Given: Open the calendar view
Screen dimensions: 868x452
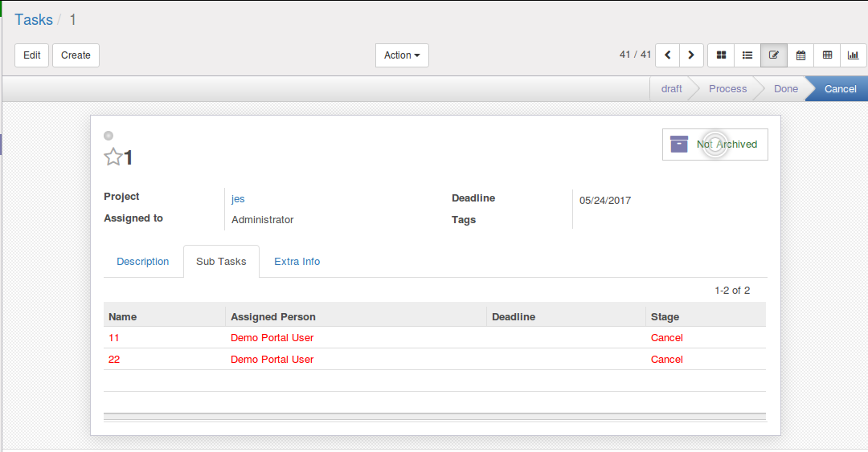Looking at the screenshot, I should click(800, 55).
